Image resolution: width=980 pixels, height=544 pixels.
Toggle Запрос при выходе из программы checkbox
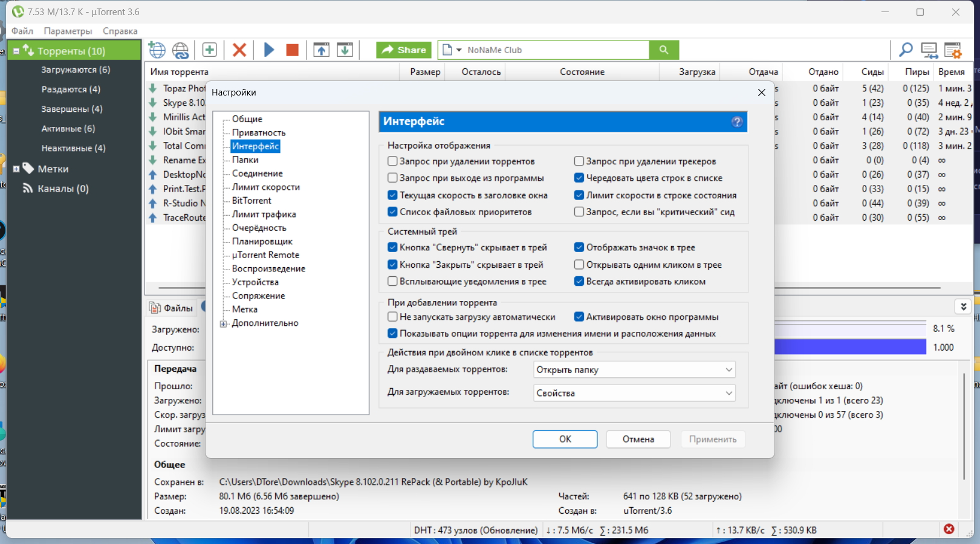tap(392, 178)
